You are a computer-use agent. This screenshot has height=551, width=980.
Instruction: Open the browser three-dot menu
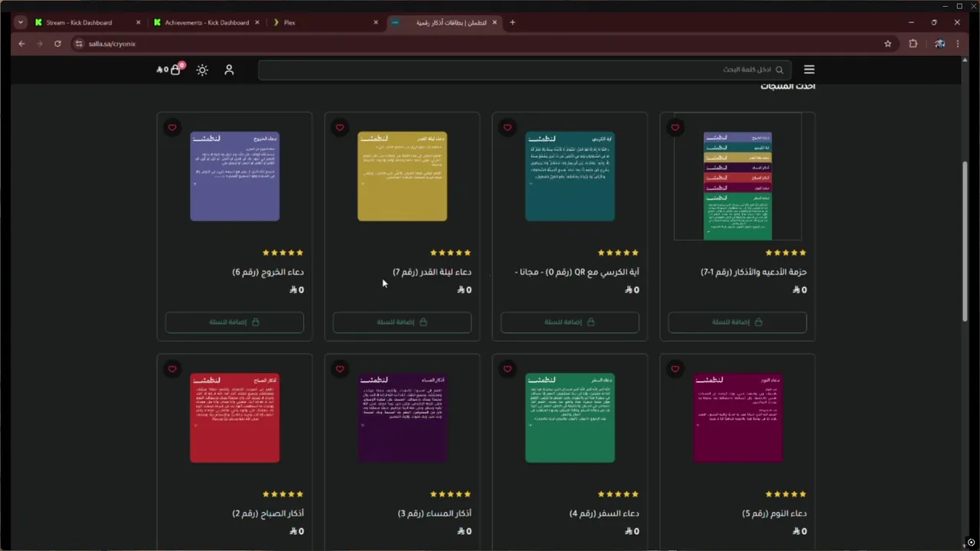pyautogui.click(x=958, y=44)
